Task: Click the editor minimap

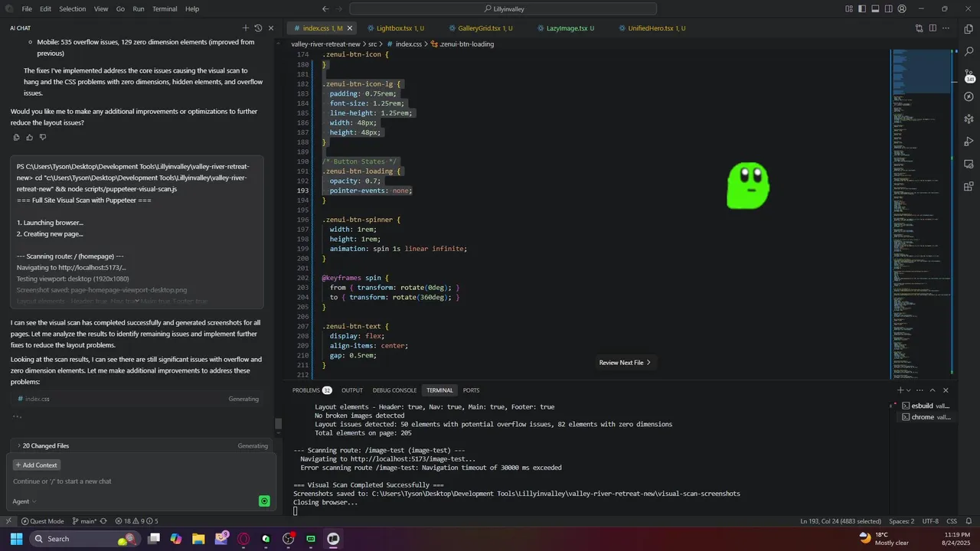Action: pos(922,214)
